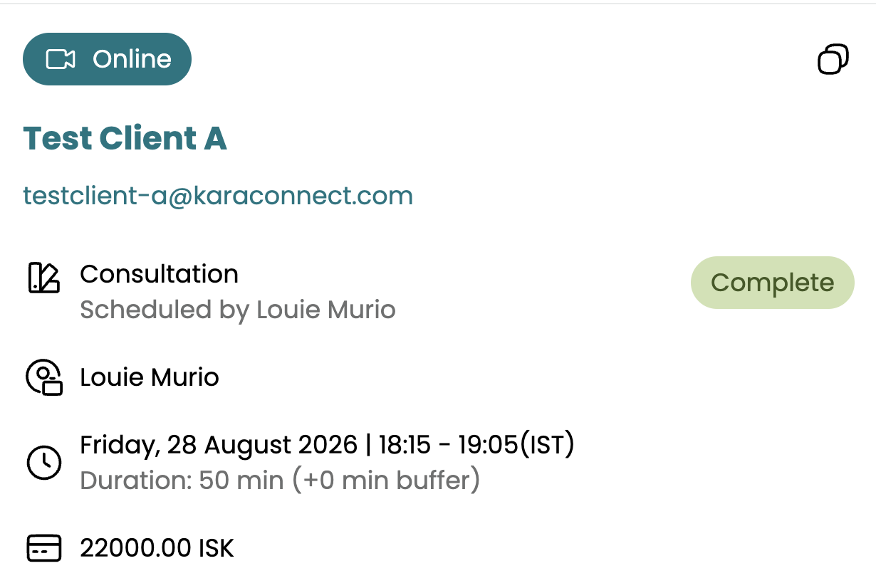Select the Online session type badge
Screen dimensions: 876x588
pyautogui.click(x=107, y=59)
